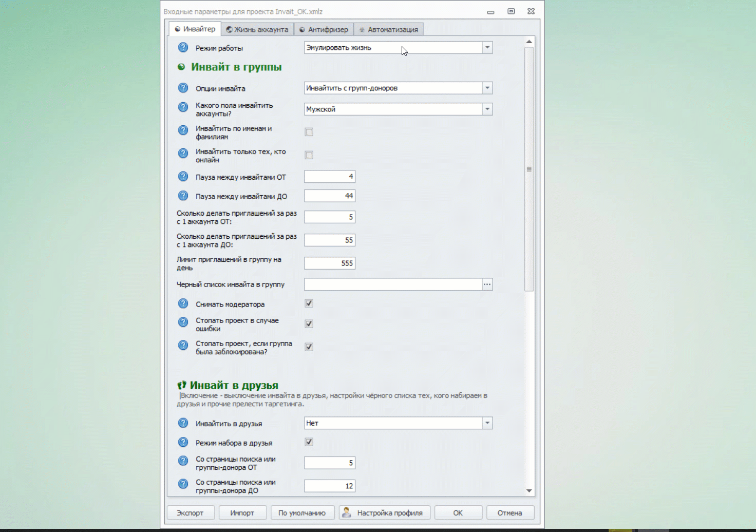
Task: Disable Стопать проект, если группа была заблокирована
Action: click(309, 347)
